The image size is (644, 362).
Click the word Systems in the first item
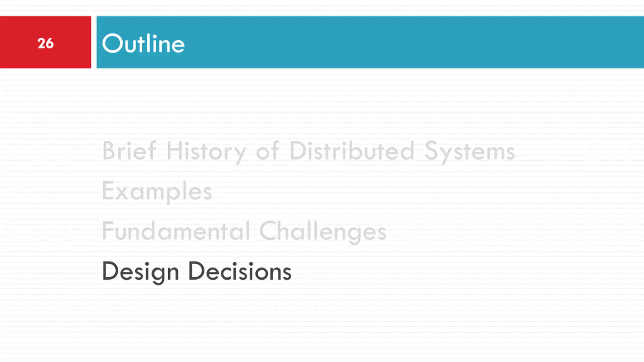(x=469, y=151)
